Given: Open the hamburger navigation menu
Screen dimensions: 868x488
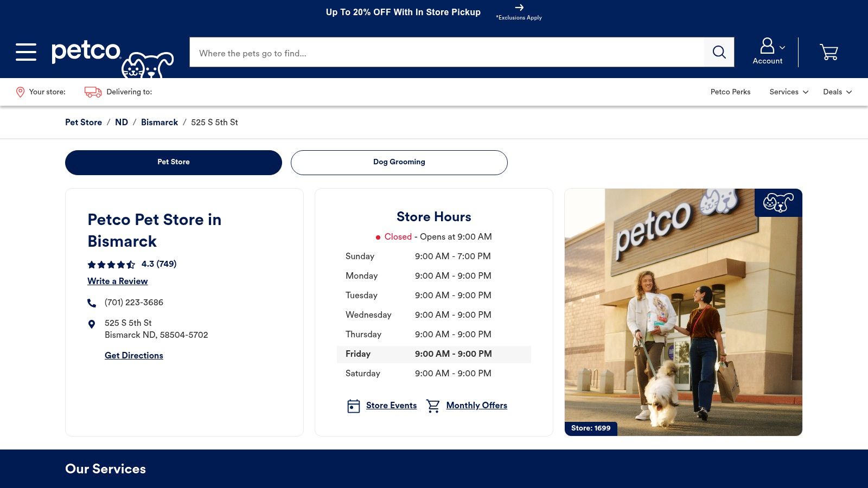Looking at the screenshot, I should point(26,52).
